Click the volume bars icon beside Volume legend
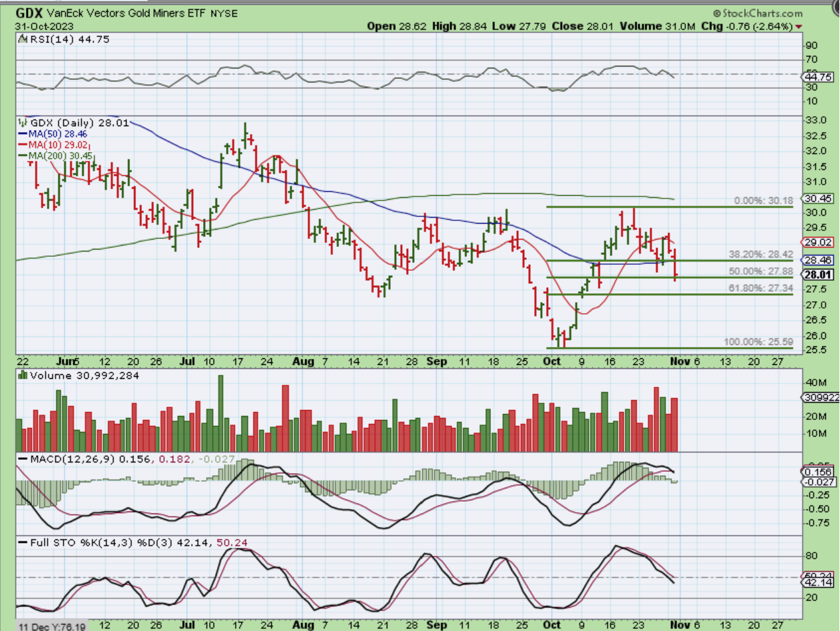The width and height of the screenshot is (840, 631). [x=23, y=376]
